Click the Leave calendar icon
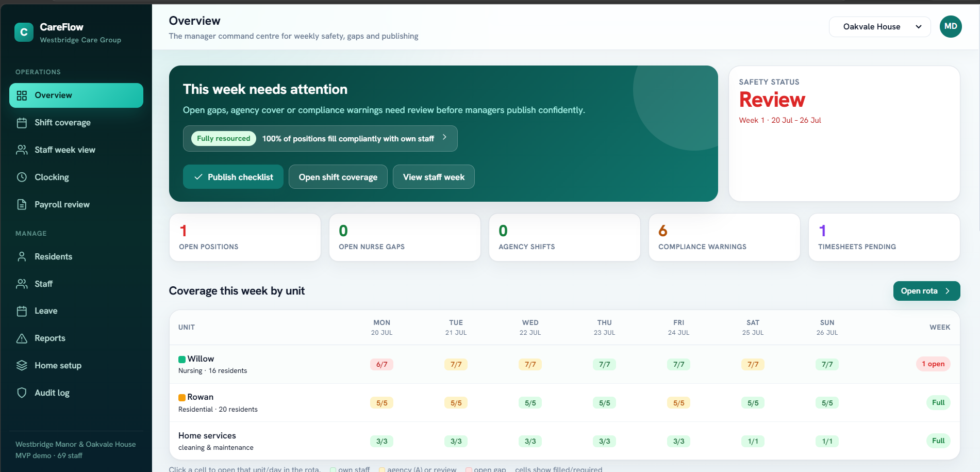This screenshot has width=980, height=472. pos(22,311)
